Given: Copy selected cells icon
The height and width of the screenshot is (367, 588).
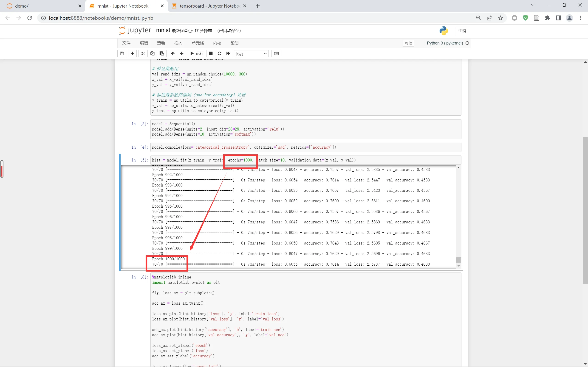Looking at the screenshot, I should pyautogui.click(x=152, y=53).
